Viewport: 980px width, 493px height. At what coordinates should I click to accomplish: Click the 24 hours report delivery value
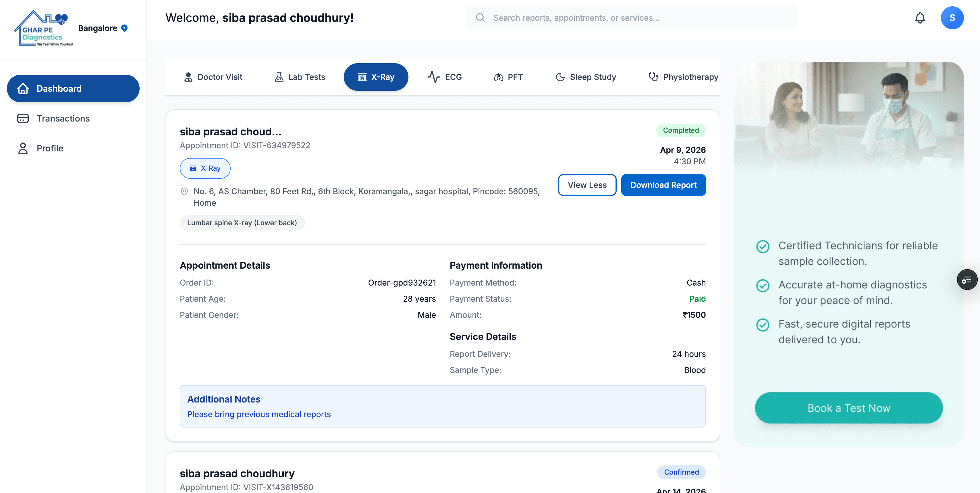[688, 354]
